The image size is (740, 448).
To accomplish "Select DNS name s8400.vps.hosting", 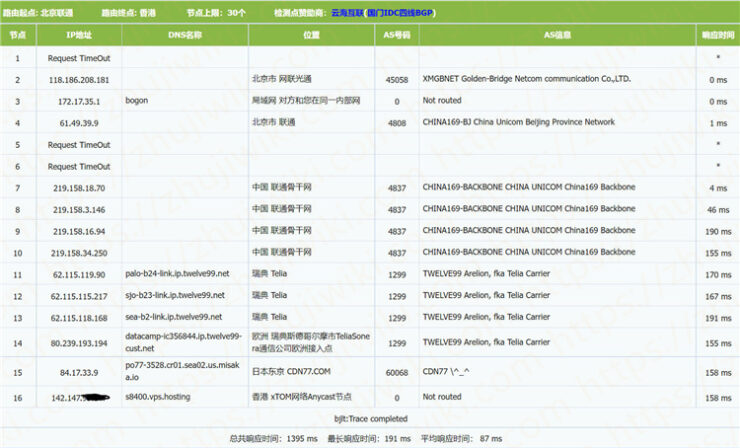I will point(158,397).
